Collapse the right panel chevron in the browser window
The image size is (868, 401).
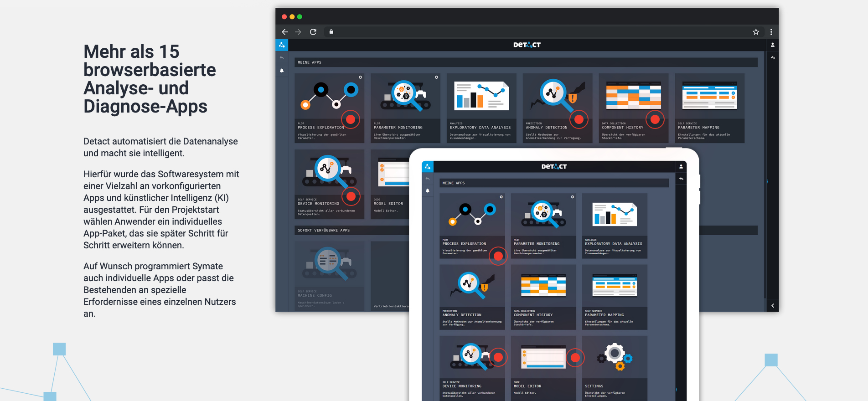773,306
